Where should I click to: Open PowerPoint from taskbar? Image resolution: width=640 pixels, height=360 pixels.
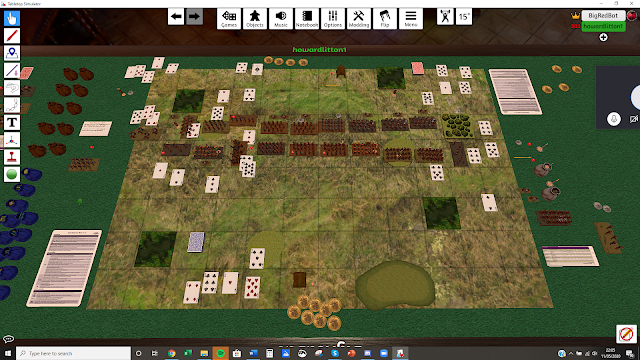coord(351,353)
